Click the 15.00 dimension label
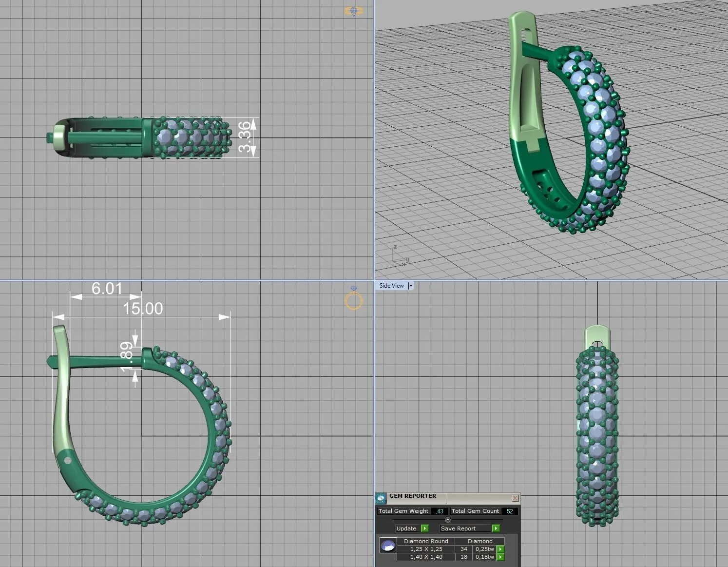The image size is (728, 567). pyautogui.click(x=143, y=309)
